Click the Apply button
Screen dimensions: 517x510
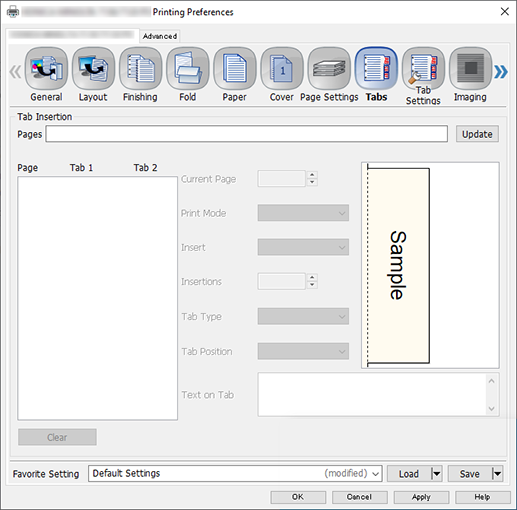tap(421, 497)
